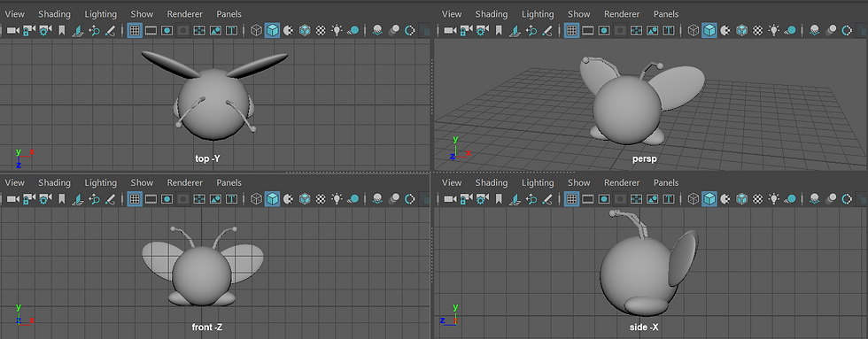Select Grease Pencil icon in top panel

tap(110, 30)
